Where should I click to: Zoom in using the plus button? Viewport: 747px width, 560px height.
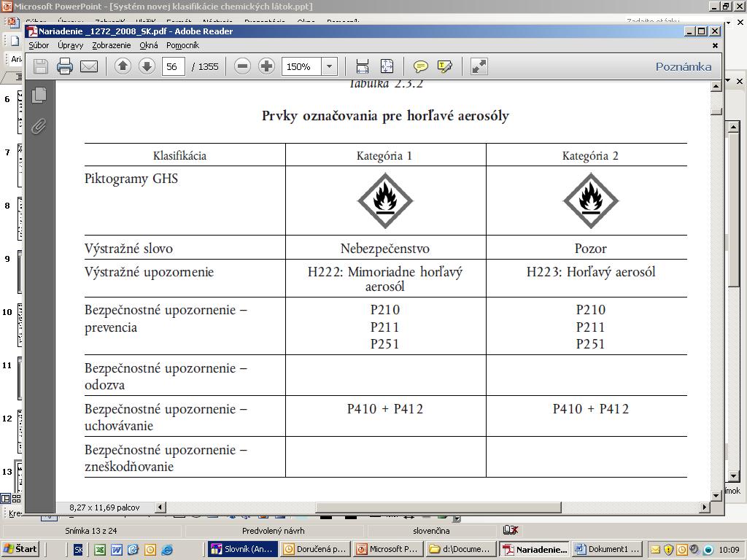click(266, 66)
